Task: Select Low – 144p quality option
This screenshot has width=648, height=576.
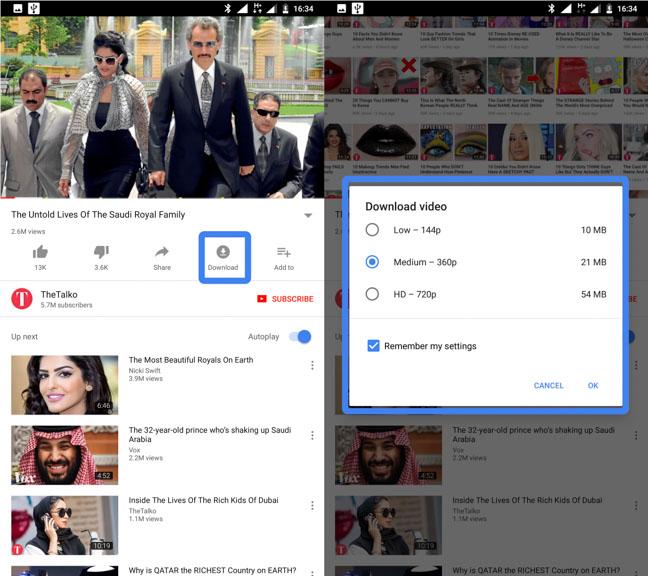Action: click(372, 230)
